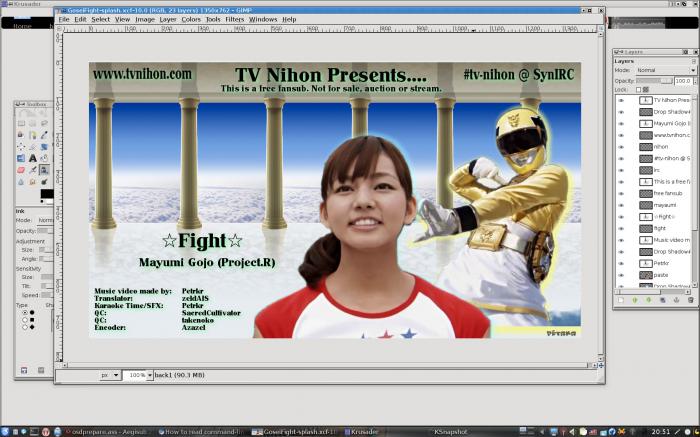Select the Eraser tool in Toolbox
This screenshot has width=700, height=437.
coord(21,170)
